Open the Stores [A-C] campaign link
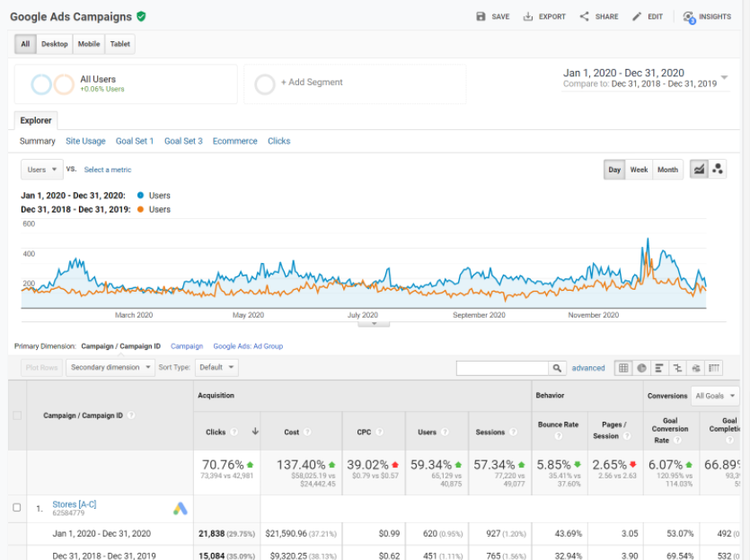 pyautogui.click(x=75, y=504)
